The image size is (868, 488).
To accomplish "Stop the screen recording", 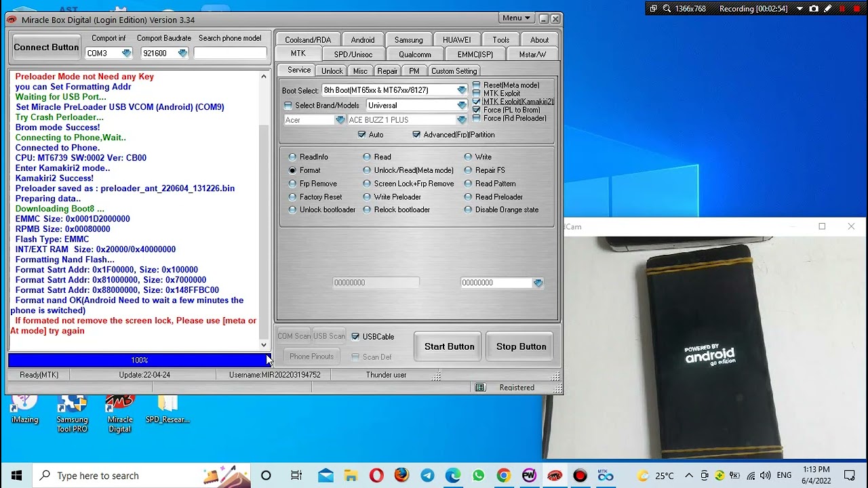I will [x=856, y=9].
